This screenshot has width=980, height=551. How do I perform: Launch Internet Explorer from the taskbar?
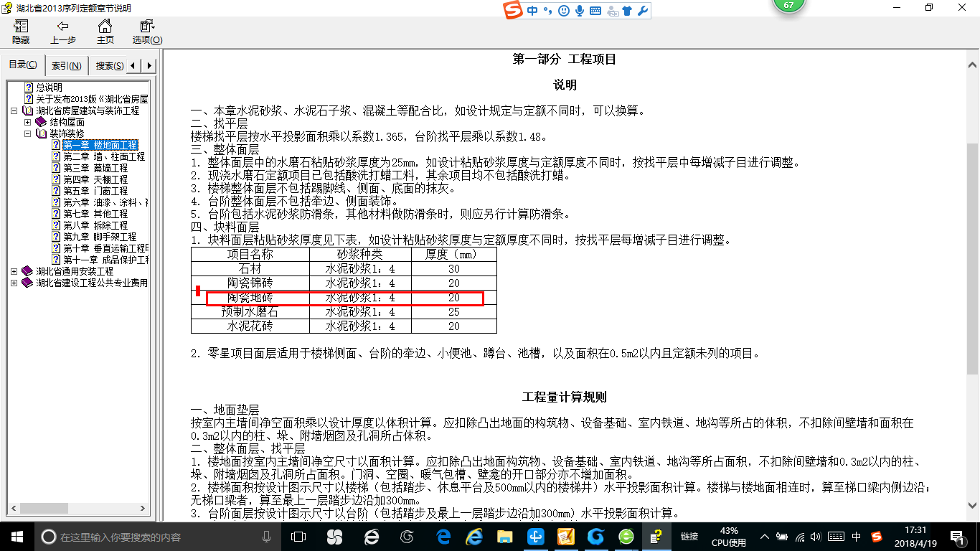474,537
